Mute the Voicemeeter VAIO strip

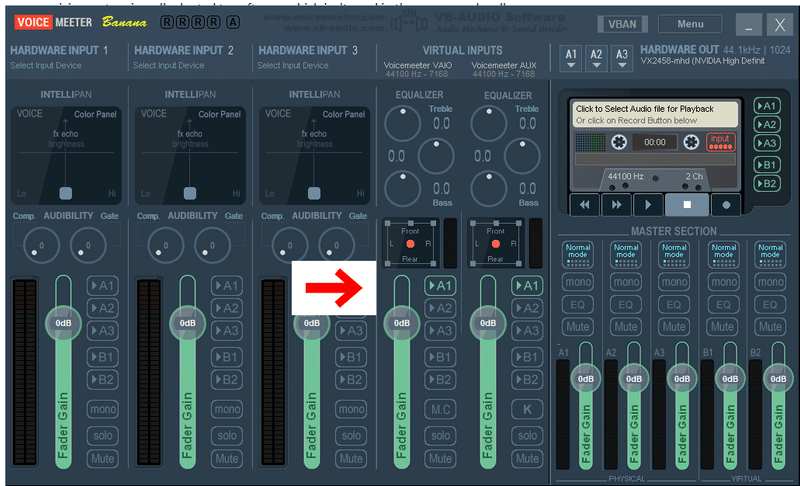(x=440, y=458)
